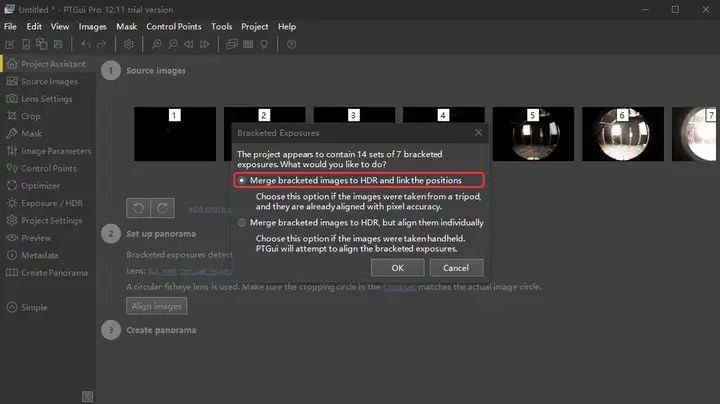
Task: Open the View menu
Action: pyautogui.click(x=60, y=27)
